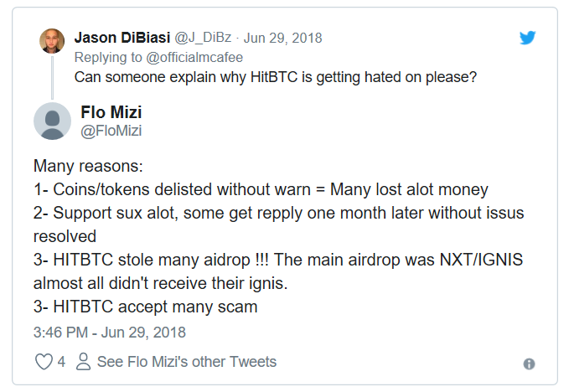Open the 3:46 PM tweet timestamp
569x392 pixels.
(110, 333)
